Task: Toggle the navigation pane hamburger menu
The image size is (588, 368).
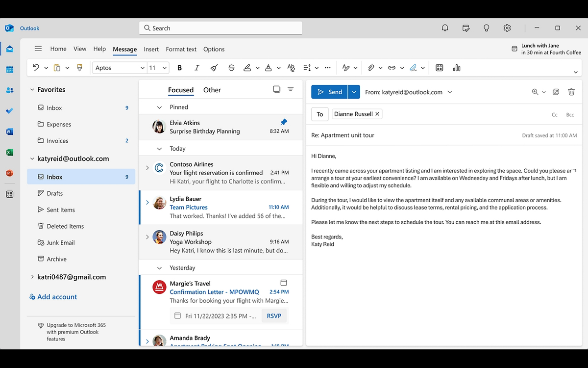Action: click(x=38, y=49)
